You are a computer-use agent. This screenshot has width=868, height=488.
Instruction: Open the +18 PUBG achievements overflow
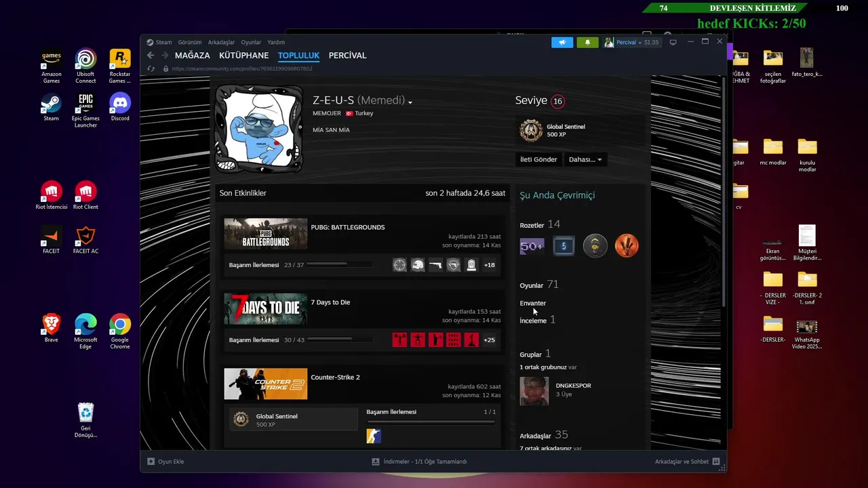tap(489, 265)
